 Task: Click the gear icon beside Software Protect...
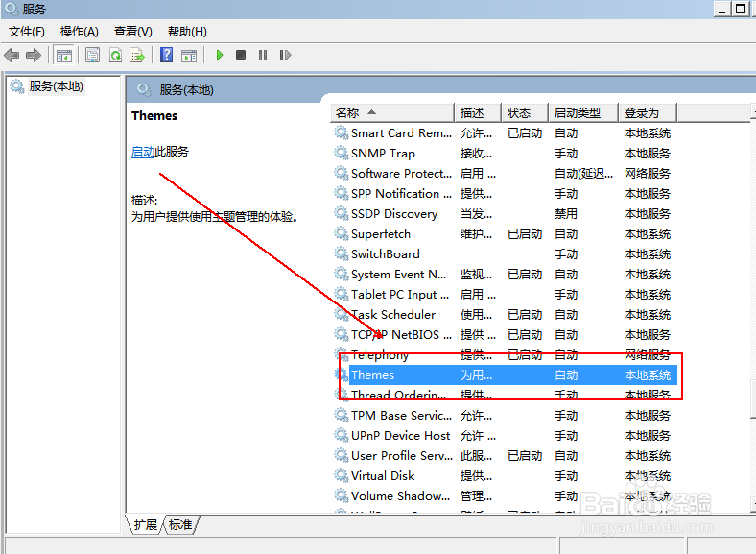[x=342, y=173]
